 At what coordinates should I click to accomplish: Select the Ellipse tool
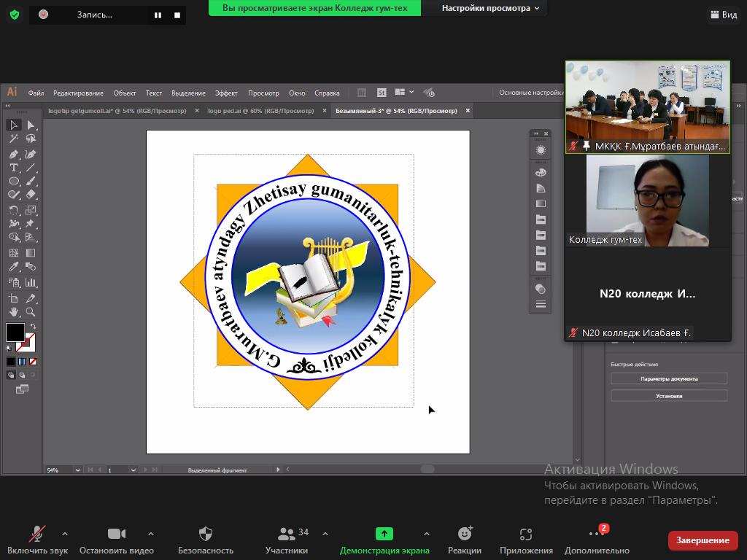pos(13,181)
